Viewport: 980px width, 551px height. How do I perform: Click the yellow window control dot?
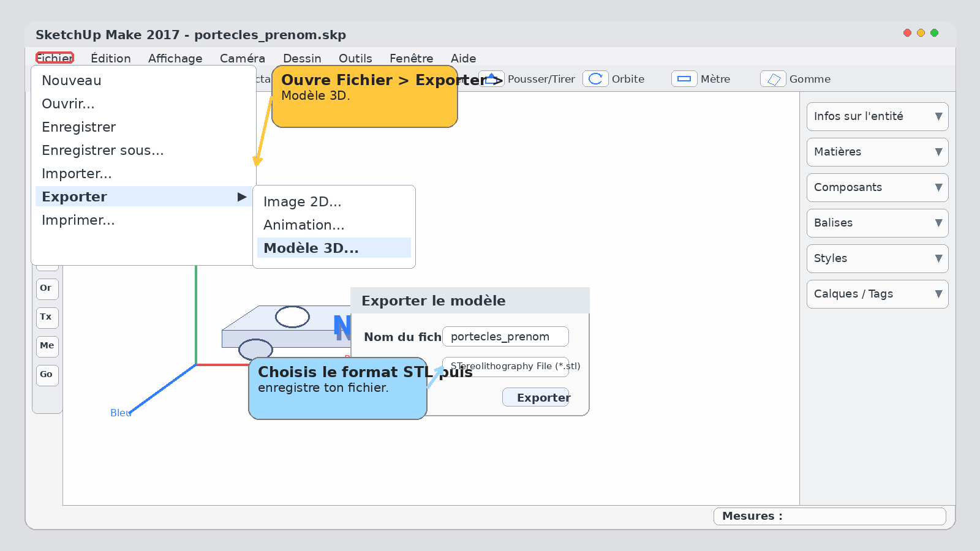[x=921, y=33]
